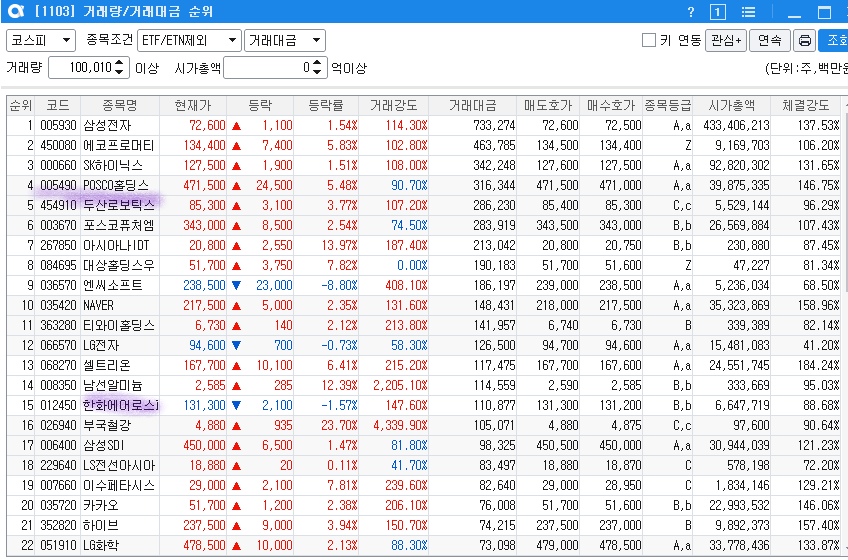
Task: Select the 하이브 row
Action: [424, 526]
